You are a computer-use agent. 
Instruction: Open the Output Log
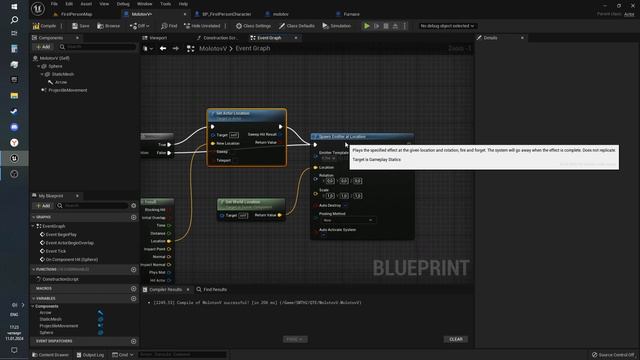[90, 355]
